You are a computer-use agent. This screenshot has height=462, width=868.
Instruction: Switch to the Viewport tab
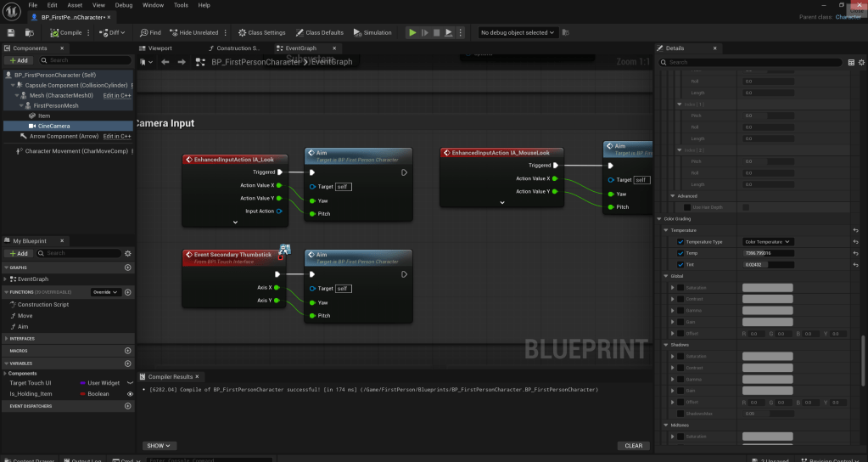point(160,48)
